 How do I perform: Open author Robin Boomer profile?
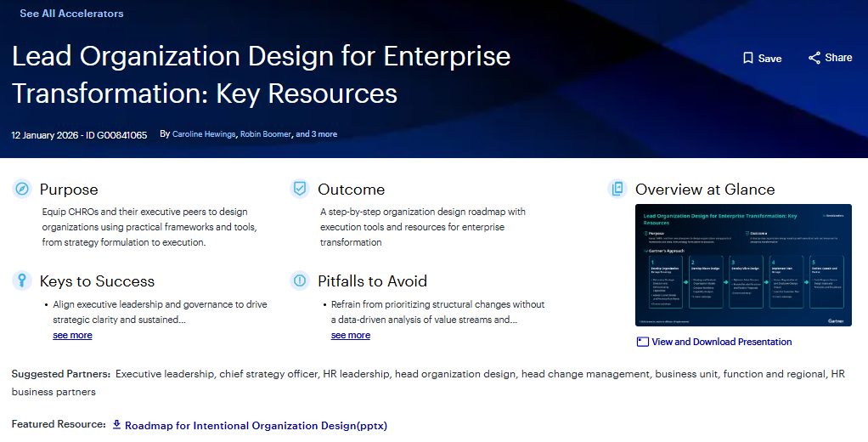click(x=265, y=134)
